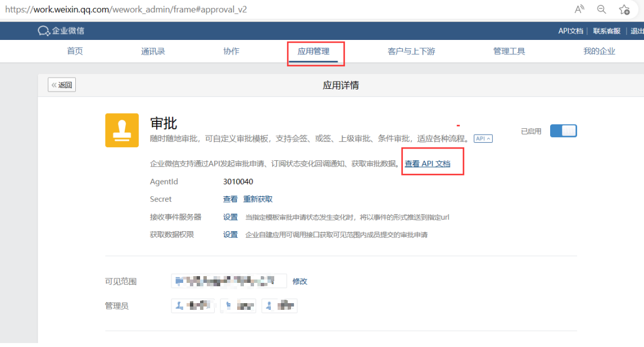644x347 pixels.
Task: Click the AgentId value 3010040
Action: pos(238,182)
